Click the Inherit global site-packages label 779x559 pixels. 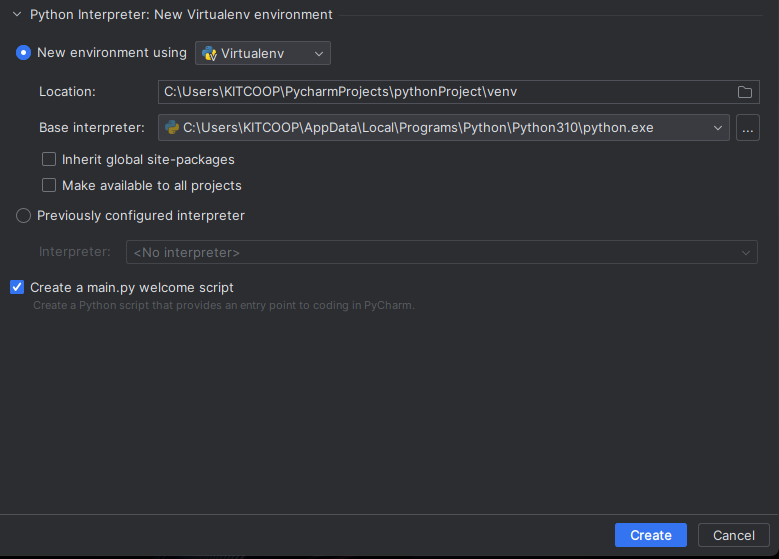coord(148,160)
